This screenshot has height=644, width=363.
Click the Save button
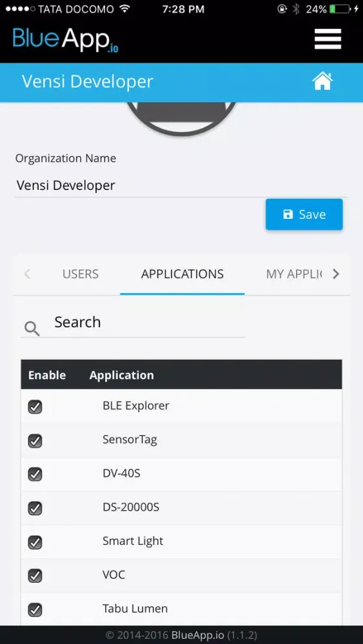coord(304,214)
